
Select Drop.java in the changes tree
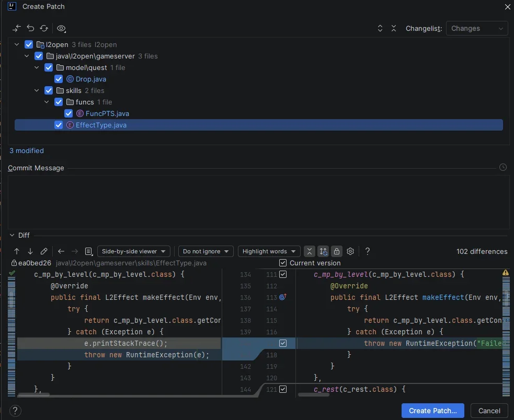click(91, 79)
